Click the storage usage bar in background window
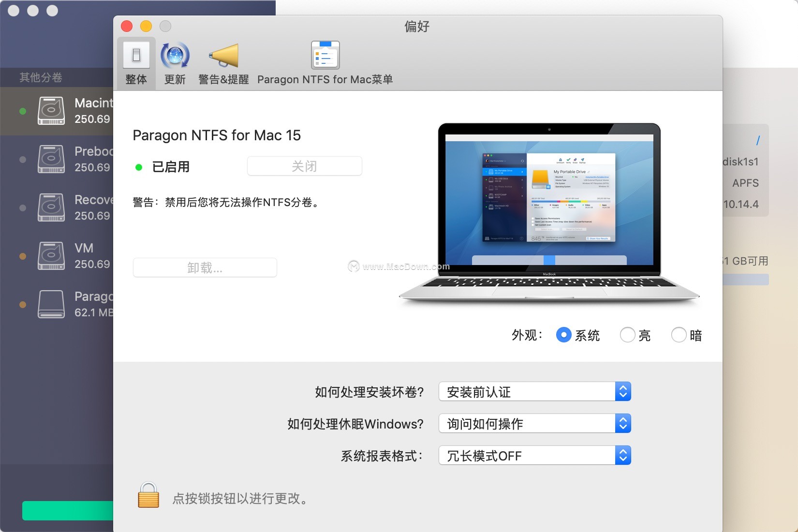 [746, 280]
